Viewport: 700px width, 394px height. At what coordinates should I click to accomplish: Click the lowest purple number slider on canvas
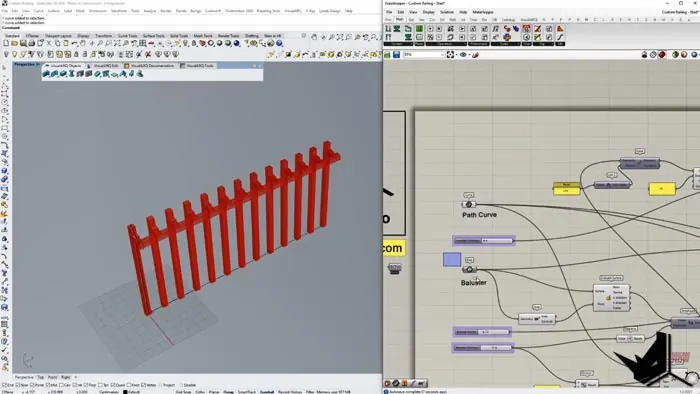tap(483, 347)
